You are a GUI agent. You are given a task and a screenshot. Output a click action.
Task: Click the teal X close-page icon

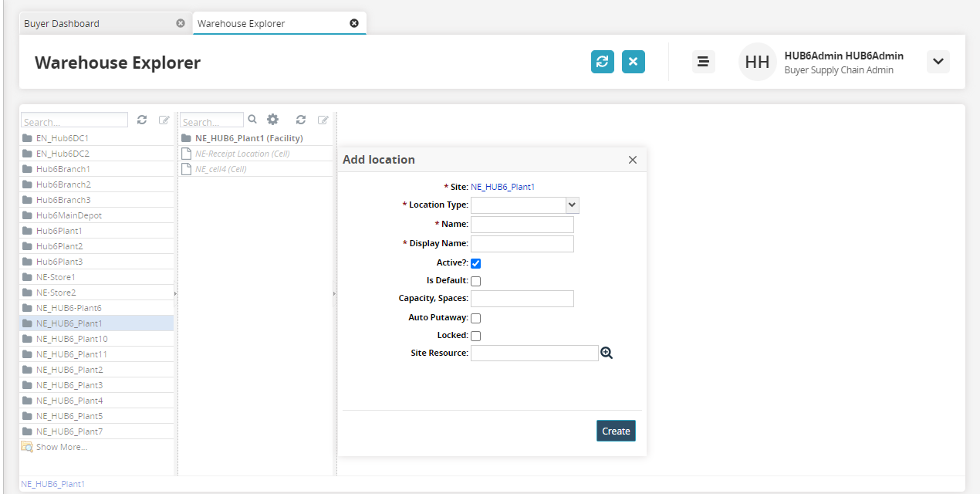click(x=634, y=62)
